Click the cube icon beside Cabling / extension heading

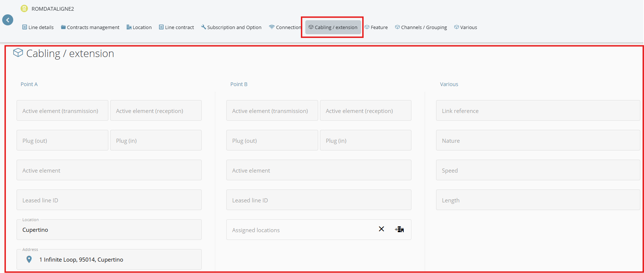coord(18,53)
